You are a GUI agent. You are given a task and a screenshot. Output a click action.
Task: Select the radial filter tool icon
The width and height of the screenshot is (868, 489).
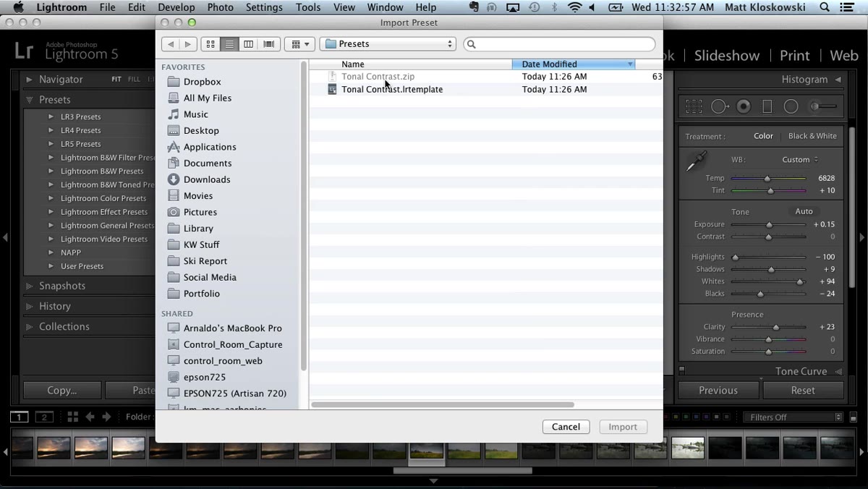click(x=791, y=106)
